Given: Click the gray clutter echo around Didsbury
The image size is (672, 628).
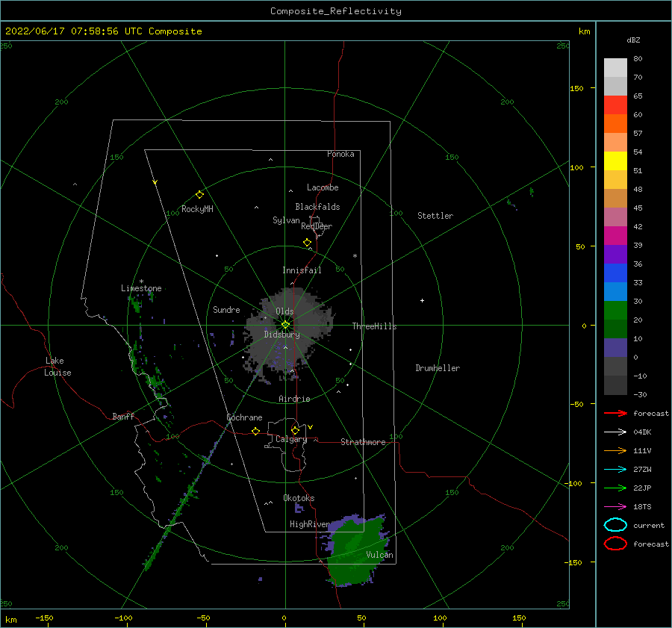Looking at the screenshot, I should point(288,332).
